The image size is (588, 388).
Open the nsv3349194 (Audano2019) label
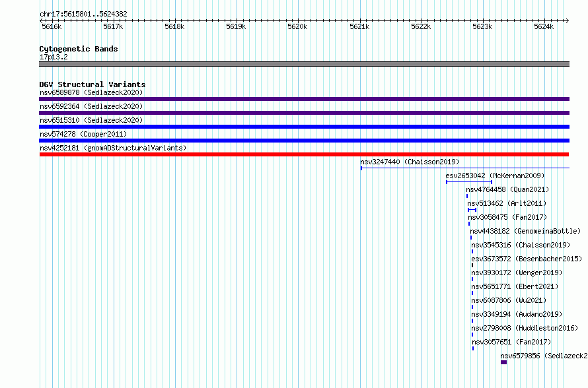pos(517,314)
